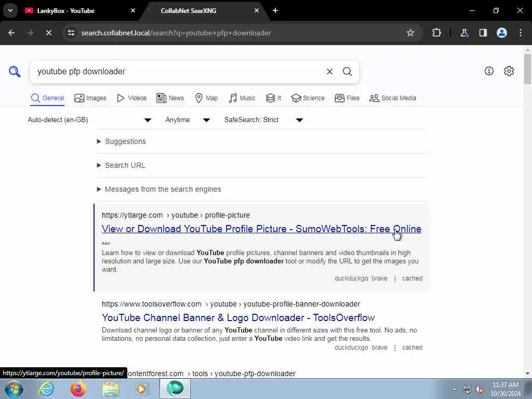Open the Anytime time range dropdown
The width and height of the screenshot is (532, 399).
188,120
